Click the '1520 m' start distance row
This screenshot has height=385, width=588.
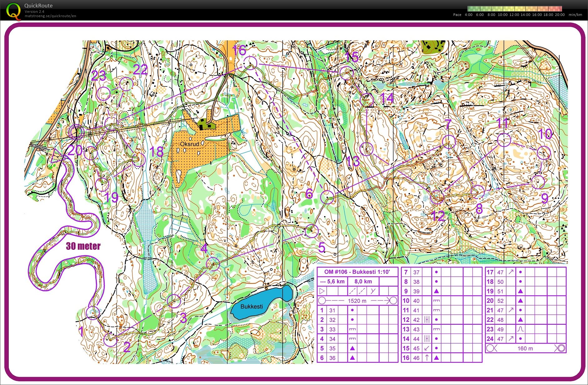(x=357, y=301)
